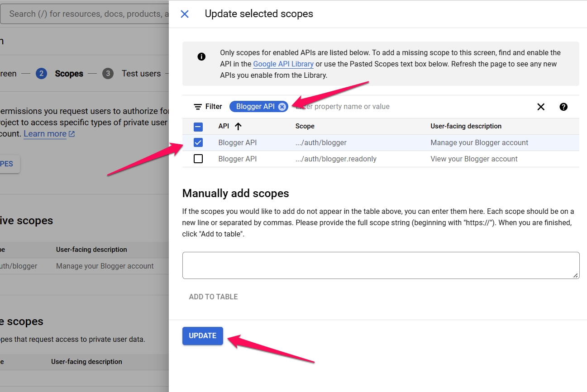Screen dimensions: 587x392
Task: Remove the Blogger API filter chip
Action: 282,107
